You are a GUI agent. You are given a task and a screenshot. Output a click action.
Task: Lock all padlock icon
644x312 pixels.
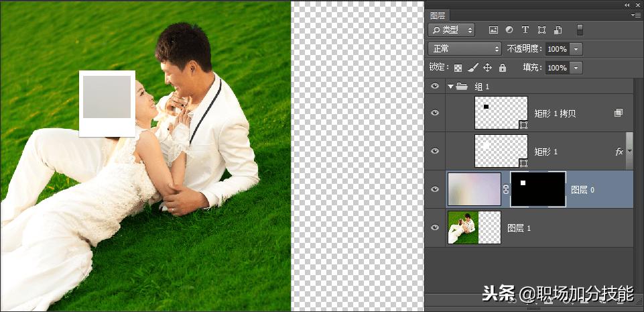coord(503,67)
